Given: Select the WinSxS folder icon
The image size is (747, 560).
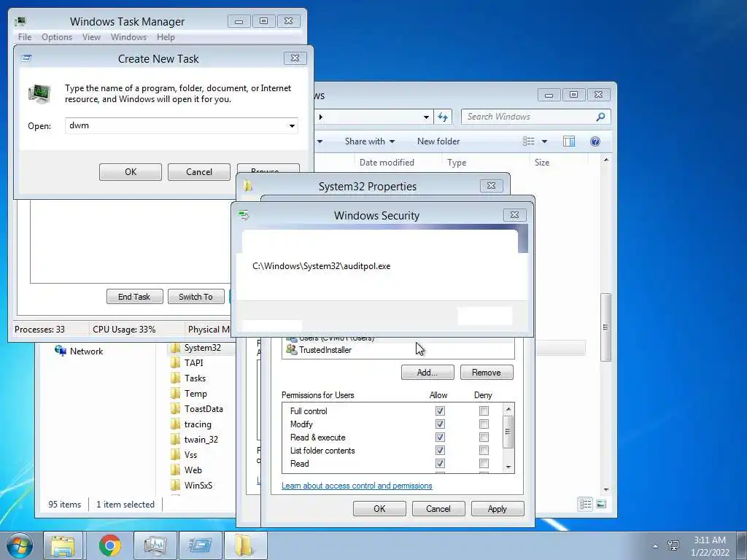Looking at the screenshot, I should pyautogui.click(x=175, y=485).
